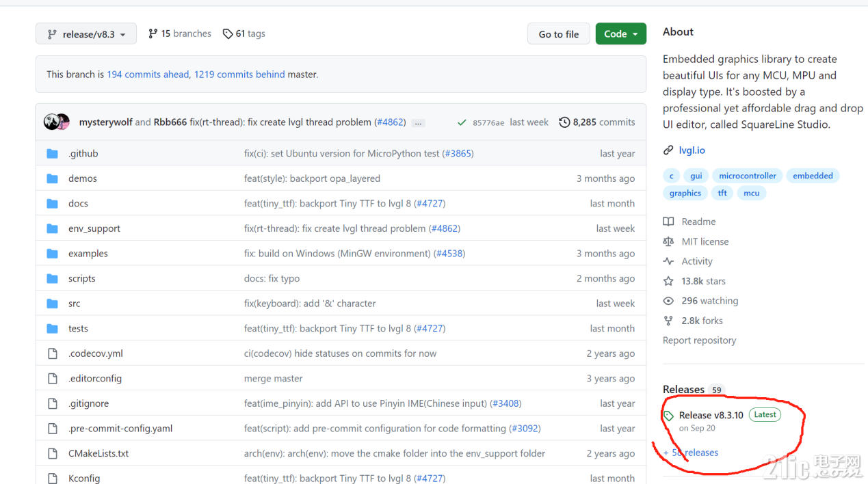Viewport: 868px width, 484px height.
Task: Click the commits history clock icon
Action: [x=564, y=122]
